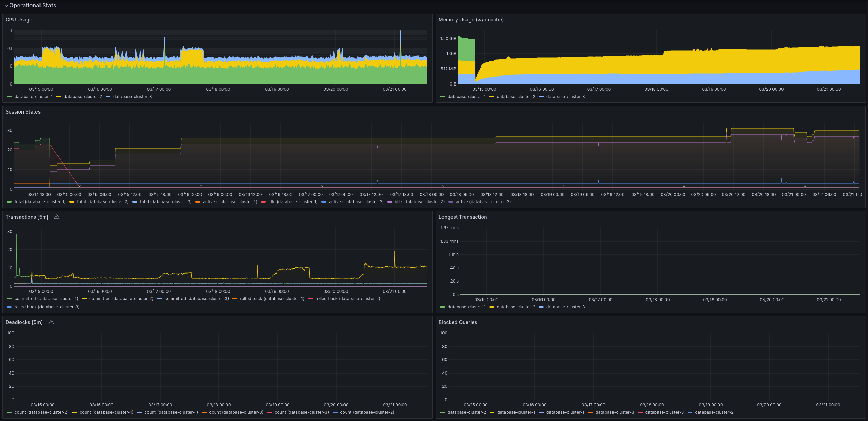Click Operational Stats row title
The width and height of the screenshot is (868, 421).
pos(33,6)
